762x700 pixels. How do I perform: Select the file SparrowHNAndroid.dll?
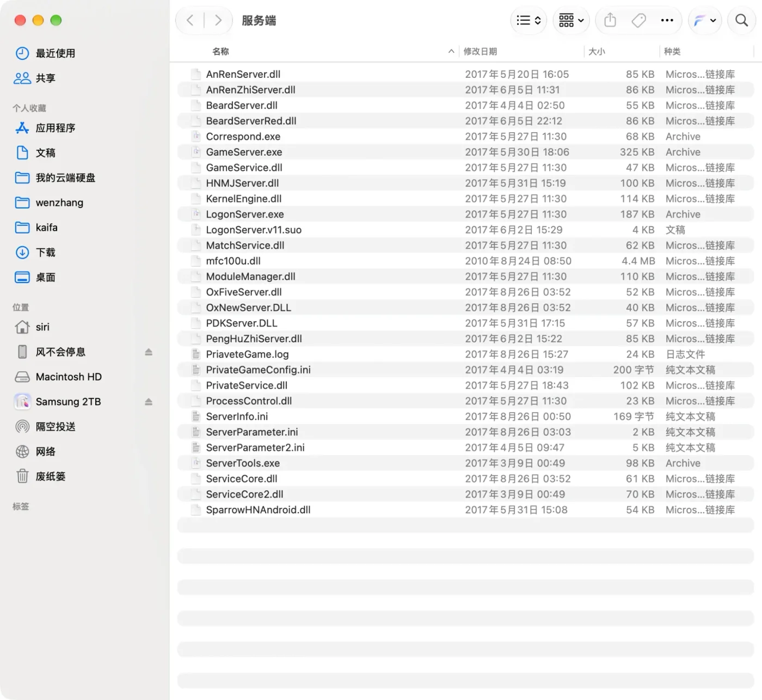coord(466,510)
